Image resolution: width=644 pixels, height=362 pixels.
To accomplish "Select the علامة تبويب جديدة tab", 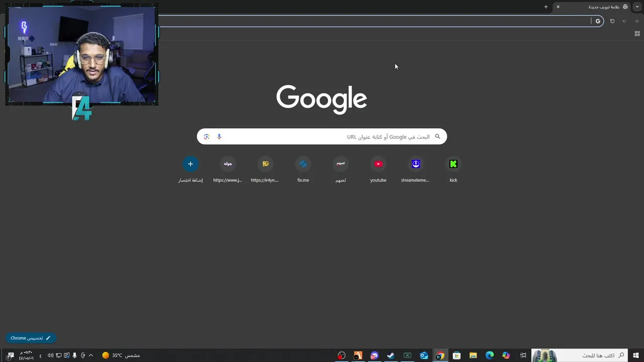I will (592, 7).
